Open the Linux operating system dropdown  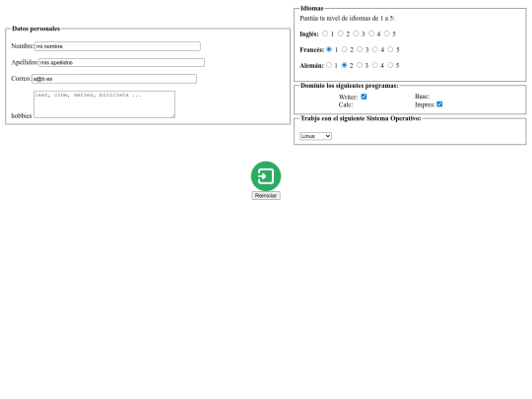tap(315, 136)
